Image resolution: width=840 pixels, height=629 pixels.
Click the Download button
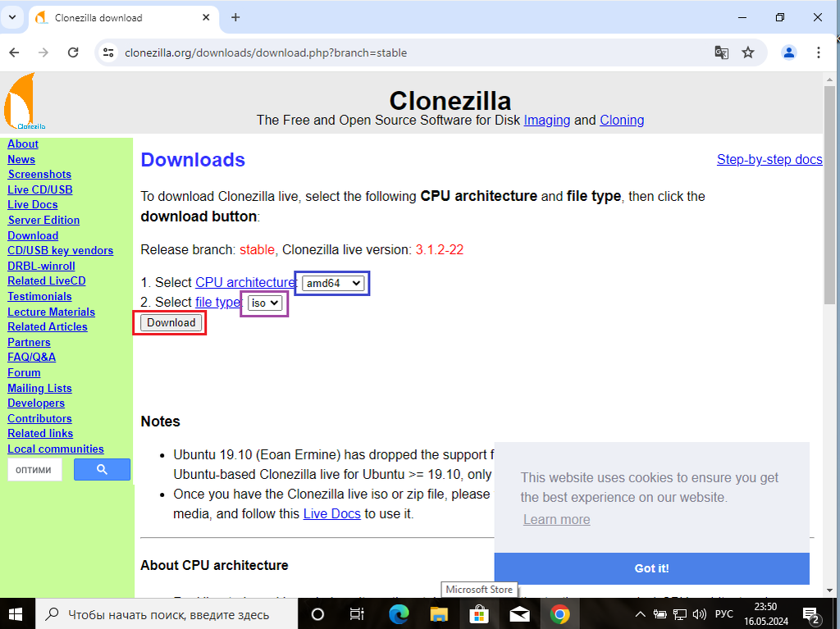click(x=171, y=322)
